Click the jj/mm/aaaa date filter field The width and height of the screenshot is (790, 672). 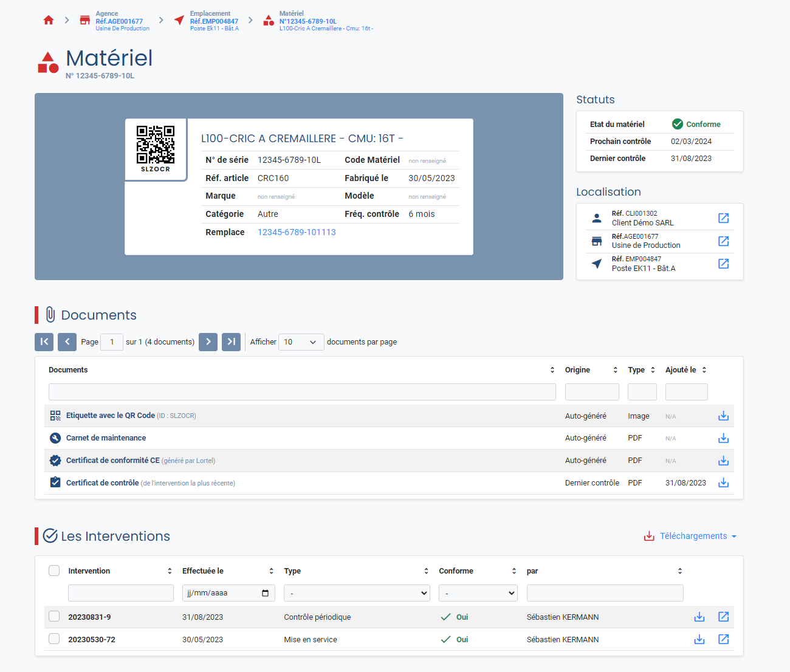click(228, 593)
